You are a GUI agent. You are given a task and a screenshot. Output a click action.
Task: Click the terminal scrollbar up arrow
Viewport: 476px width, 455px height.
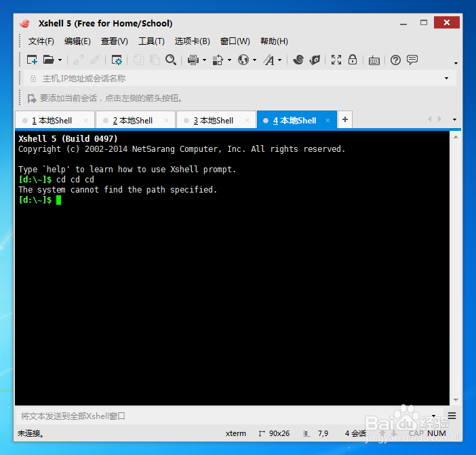[456, 137]
